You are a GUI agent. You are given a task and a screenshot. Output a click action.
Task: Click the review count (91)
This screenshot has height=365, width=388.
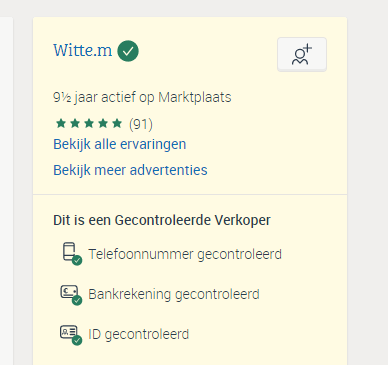coord(141,124)
